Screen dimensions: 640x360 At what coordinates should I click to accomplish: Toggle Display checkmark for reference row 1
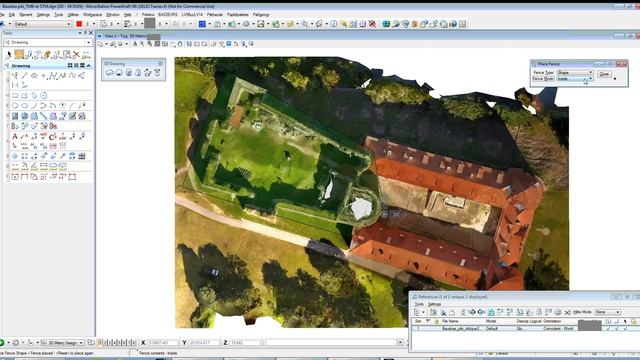pyautogui.click(x=608, y=328)
